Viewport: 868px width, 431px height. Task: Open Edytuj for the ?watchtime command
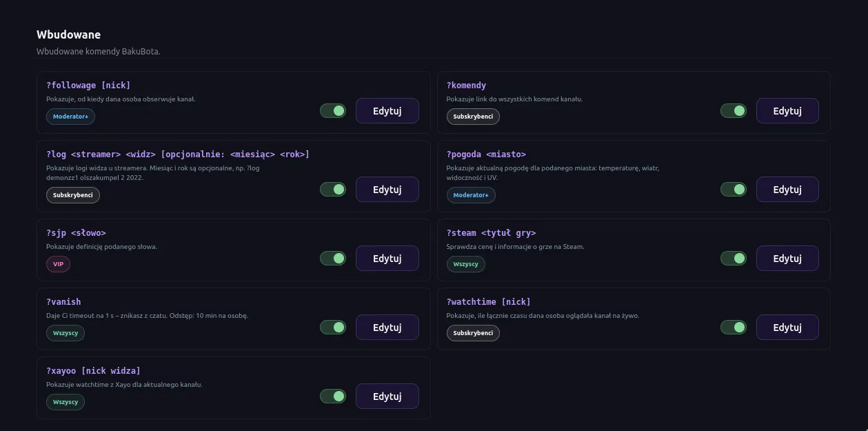coord(787,327)
